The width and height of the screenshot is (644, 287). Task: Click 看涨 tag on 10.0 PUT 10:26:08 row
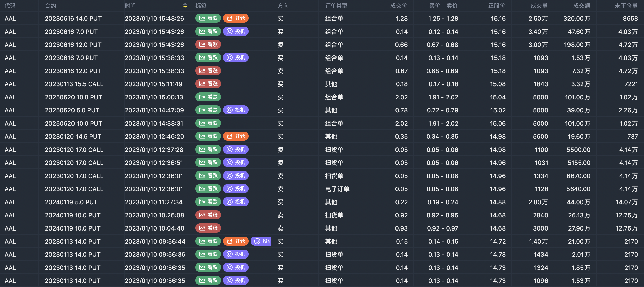coord(208,215)
